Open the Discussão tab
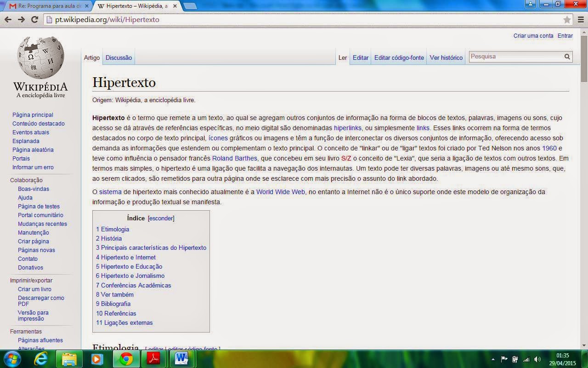This screenshot has width=588, height=368. pyautogui.click(x=119, y=58)
